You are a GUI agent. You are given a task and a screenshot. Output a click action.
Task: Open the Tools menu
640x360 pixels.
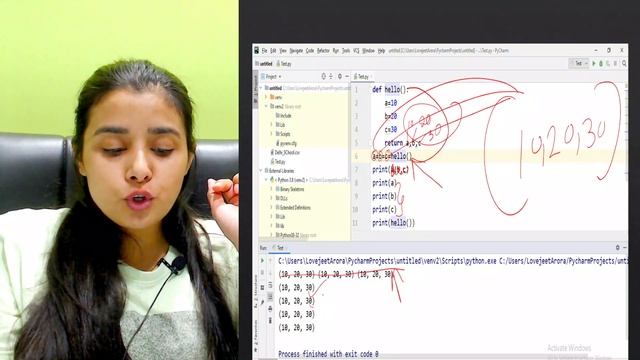[x=346, y=51]
